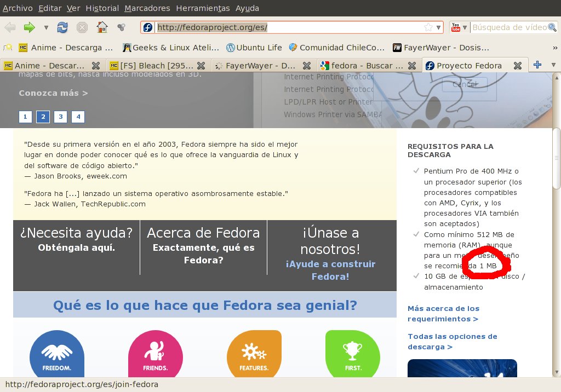Click the FEATURES circle icon
The image size is (561, 392).
click(x=254, y=354)
